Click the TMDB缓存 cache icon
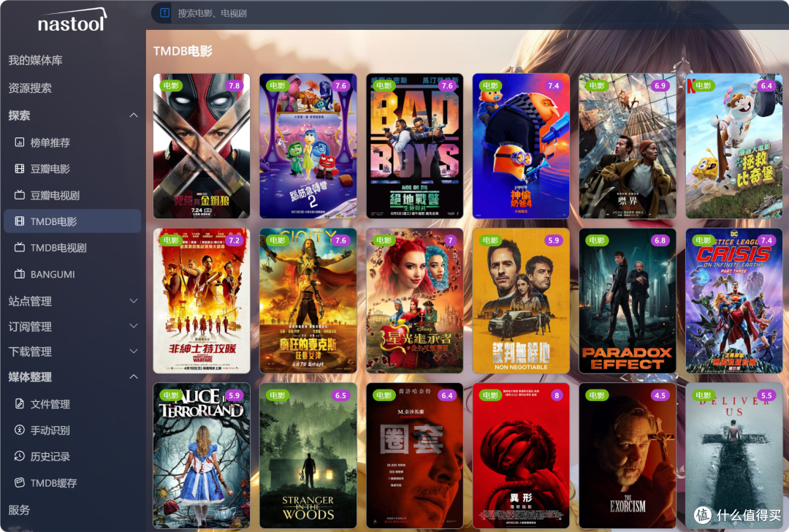This screenshot has width=789, height=532. click(20, 483)
